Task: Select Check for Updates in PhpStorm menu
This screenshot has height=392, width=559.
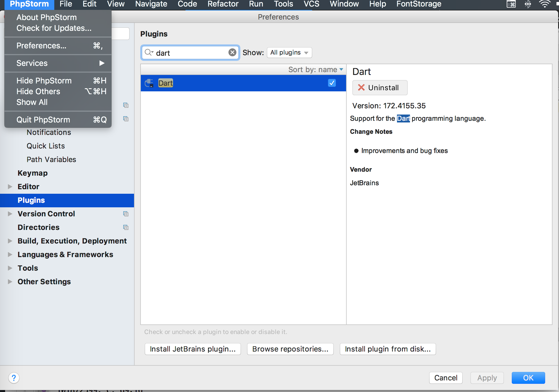Action: (54, 28)
